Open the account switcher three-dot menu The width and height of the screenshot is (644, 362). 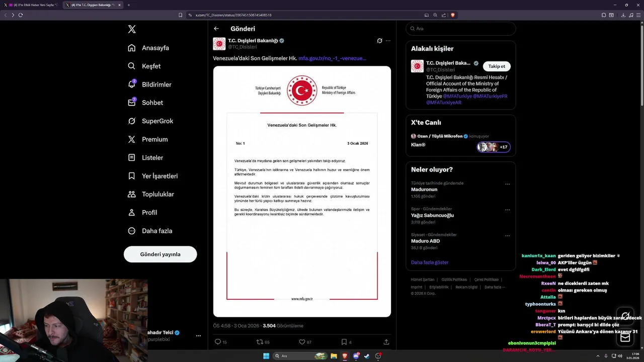click(198, 336)
